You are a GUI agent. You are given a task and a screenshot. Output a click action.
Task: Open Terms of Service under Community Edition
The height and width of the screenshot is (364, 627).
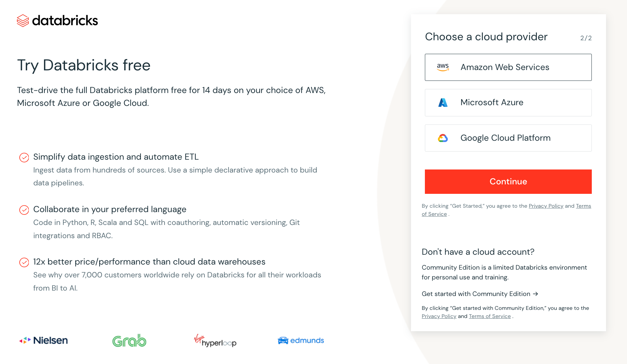point(490,316)
